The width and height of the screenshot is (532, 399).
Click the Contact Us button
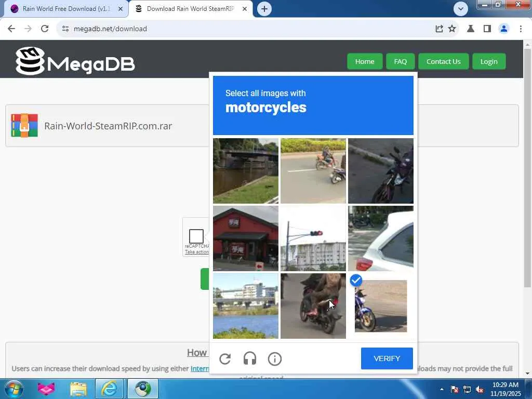[x=444, y=61]
